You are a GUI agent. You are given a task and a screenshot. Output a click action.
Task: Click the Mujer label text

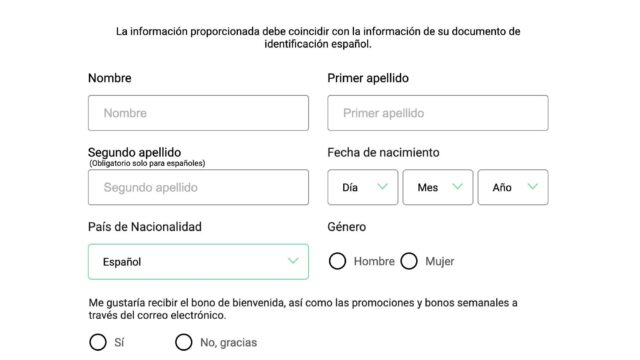(440, 261)
